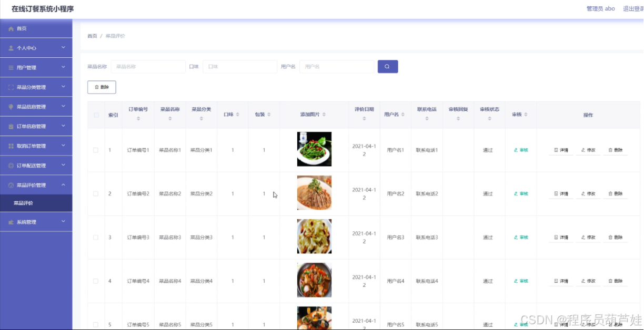Click the home icon beside 首页

11,28
